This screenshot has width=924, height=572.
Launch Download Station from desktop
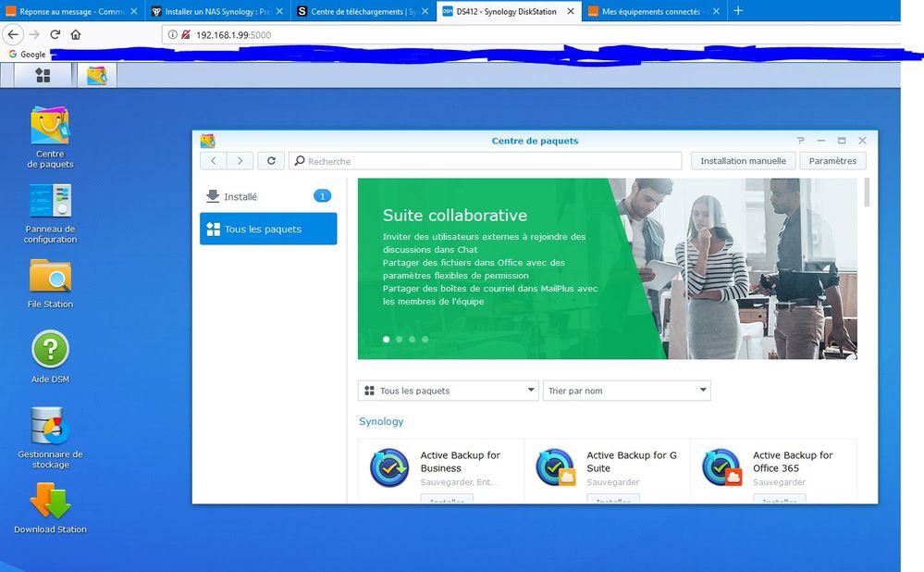[50, 501]
